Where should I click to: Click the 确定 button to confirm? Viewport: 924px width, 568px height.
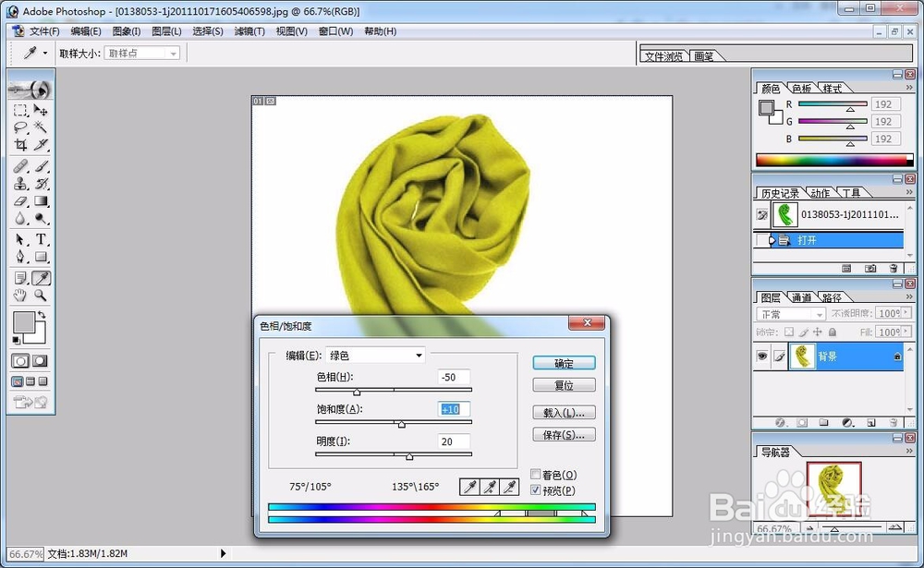(565, 363)
